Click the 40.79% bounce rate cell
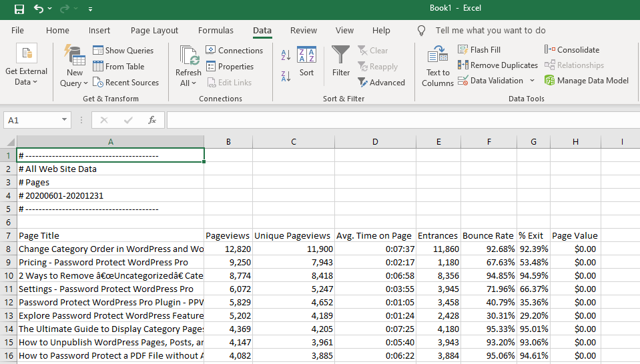This screenshot has height=364, width=640. [x=489, y=303]
